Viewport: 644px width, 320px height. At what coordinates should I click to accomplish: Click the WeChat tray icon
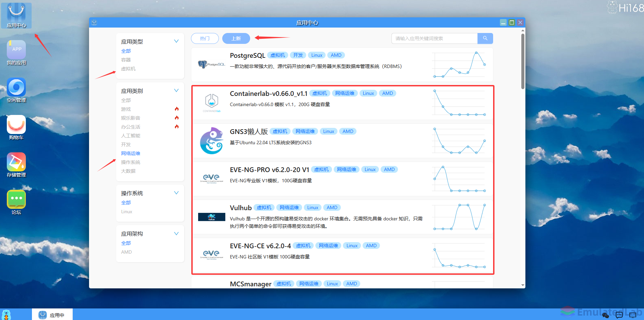coord(606,315)
